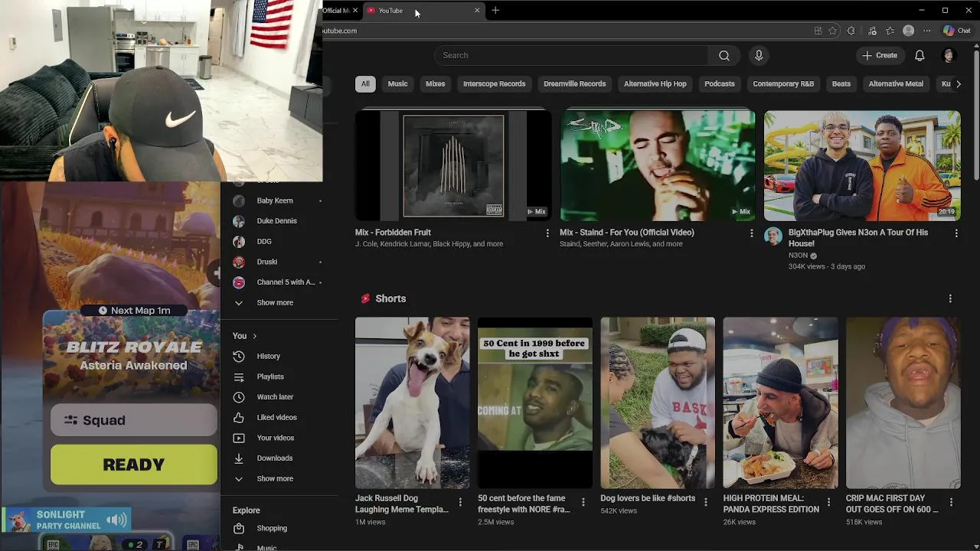The image size is (980, 551).
Task: Open Copilot Chat in Edge
Action: 957,31
